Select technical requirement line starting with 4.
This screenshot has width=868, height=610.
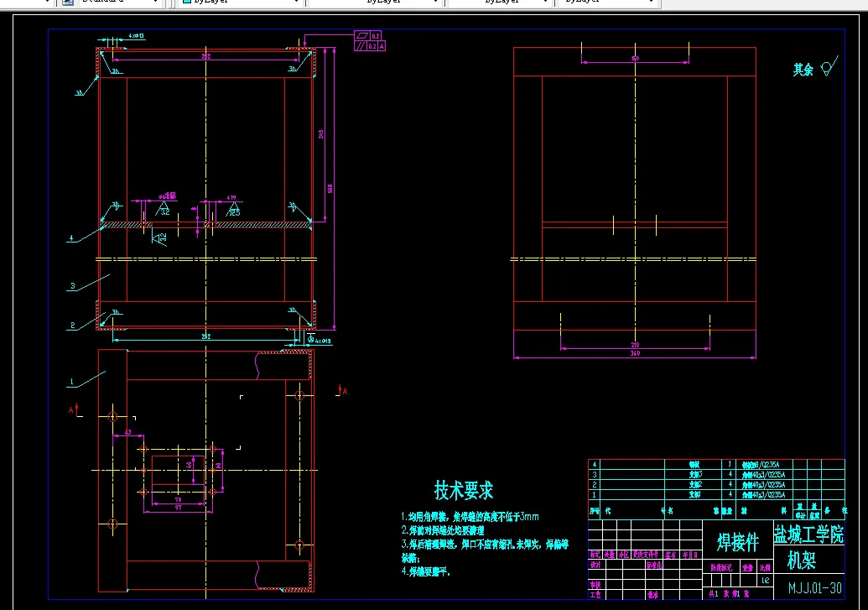pyautogui.click(x=425, y=571)
